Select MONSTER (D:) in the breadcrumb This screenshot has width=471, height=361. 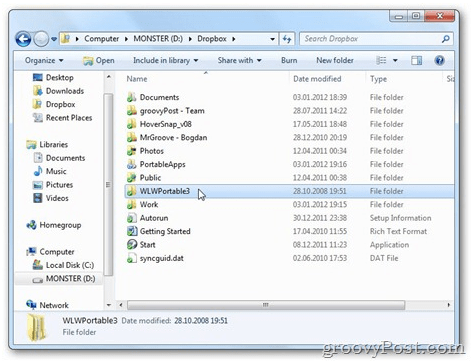[x=158, y=39]
